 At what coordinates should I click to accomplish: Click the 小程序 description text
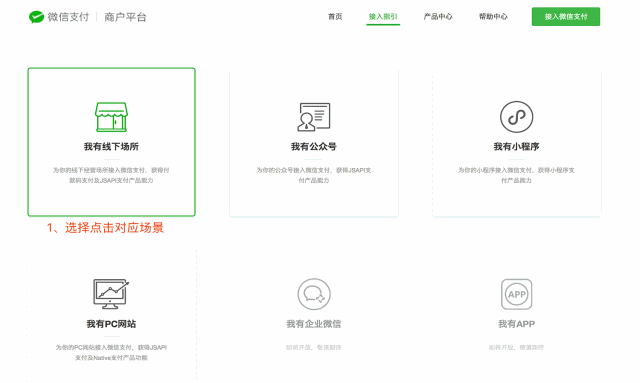point(516,175)
